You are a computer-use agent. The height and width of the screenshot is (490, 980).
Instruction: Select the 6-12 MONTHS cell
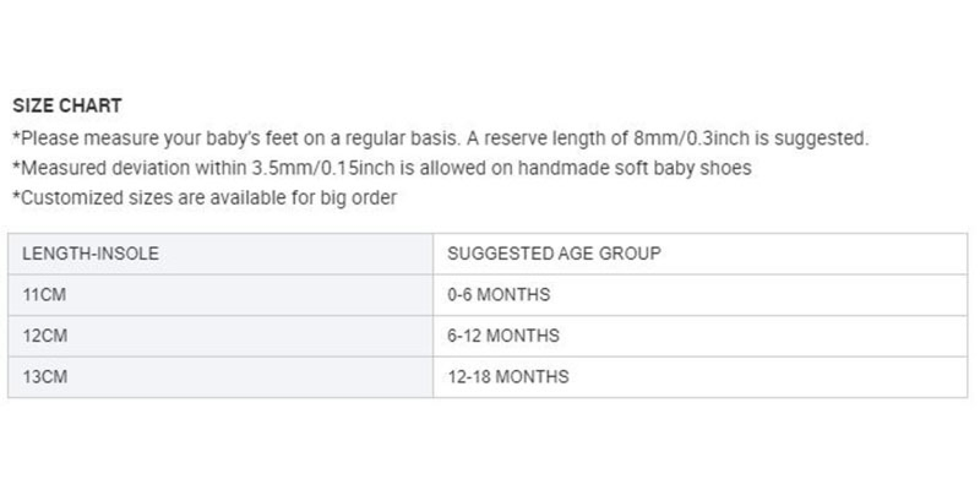pos(700,336)
